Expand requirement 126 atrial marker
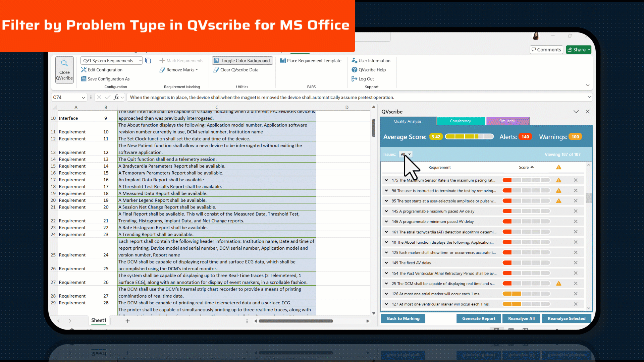 coord(386,294)
